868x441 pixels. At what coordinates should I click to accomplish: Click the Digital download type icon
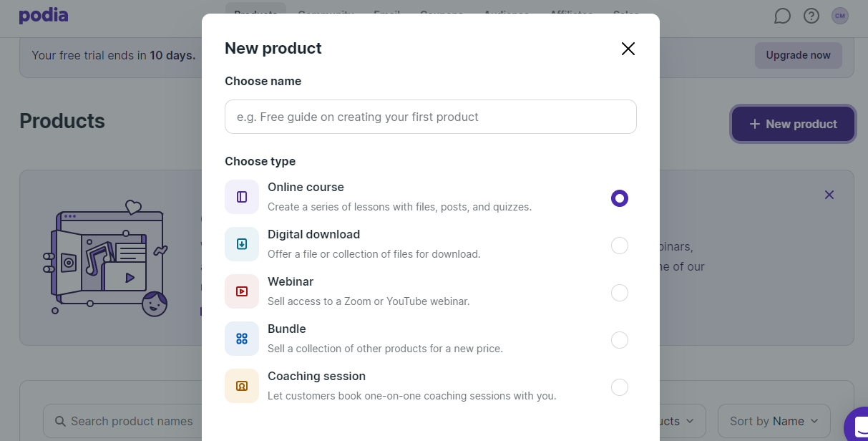(242, 244)
